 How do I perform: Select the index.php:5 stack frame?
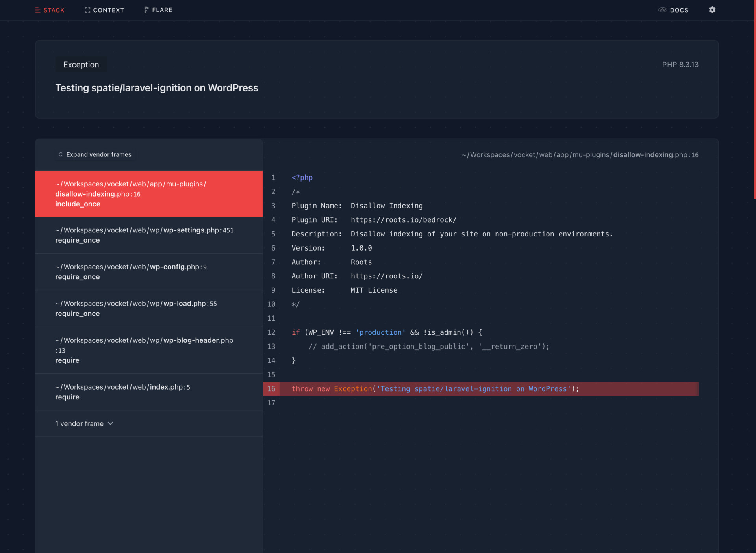pos(149,392)
